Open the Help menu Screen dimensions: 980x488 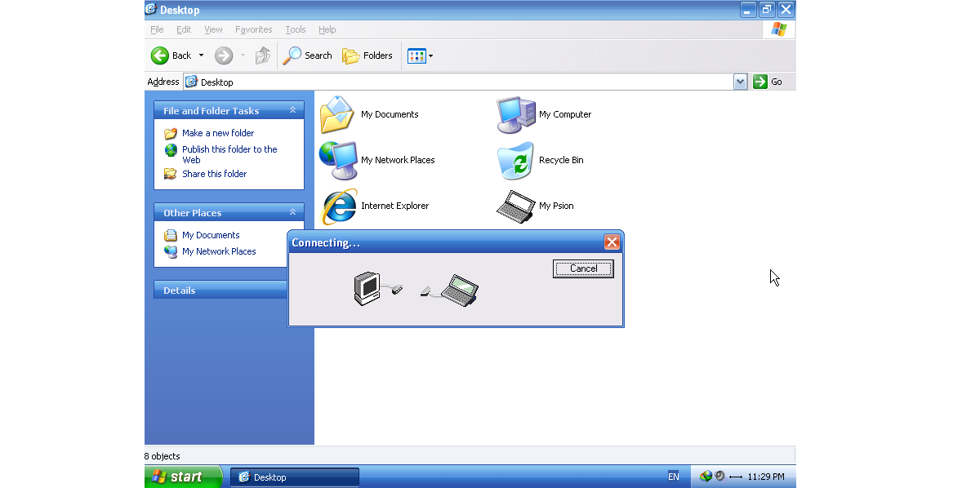click(327, 29)
